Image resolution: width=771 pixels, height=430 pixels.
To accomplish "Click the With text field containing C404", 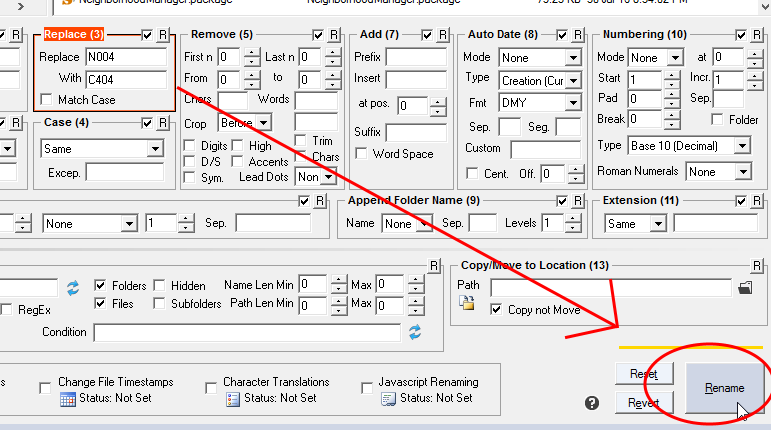I will coord(126,80).
